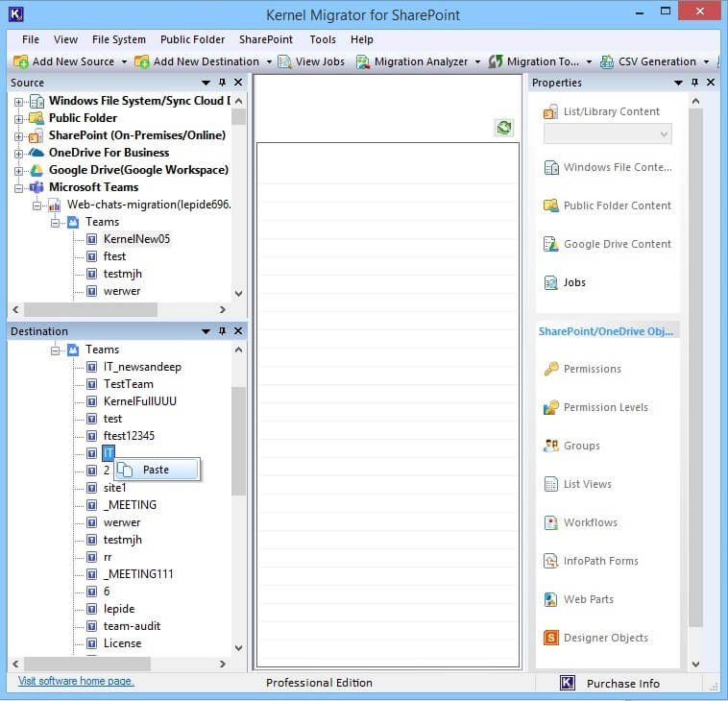
Task: Click the Add New Destination toolbar icon
Action: click(x=142, y=61)
